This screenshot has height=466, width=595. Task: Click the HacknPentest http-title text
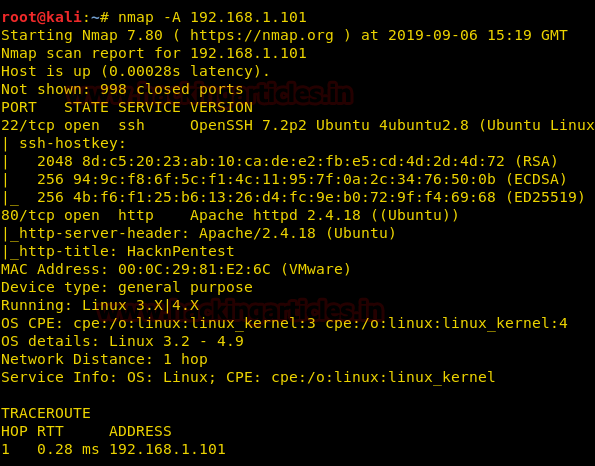[x=180, y=251]
